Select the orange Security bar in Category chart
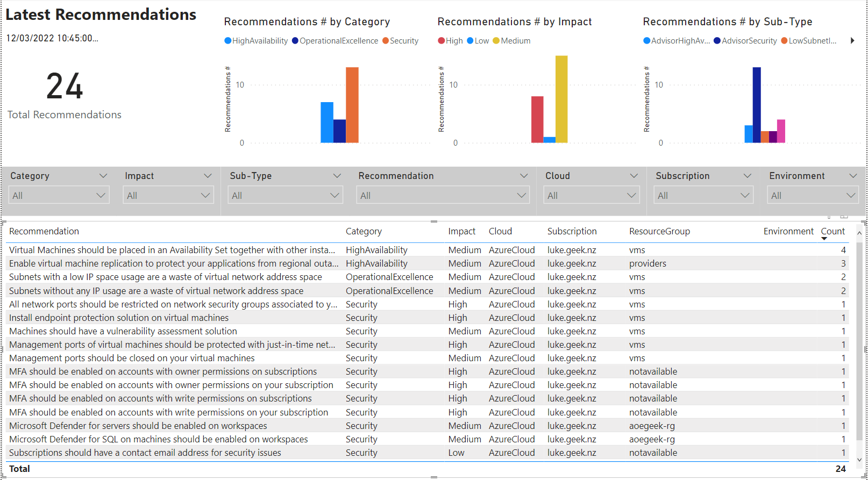Image resolution: width=868 pixels, height=480 pixels. [352, 105]
